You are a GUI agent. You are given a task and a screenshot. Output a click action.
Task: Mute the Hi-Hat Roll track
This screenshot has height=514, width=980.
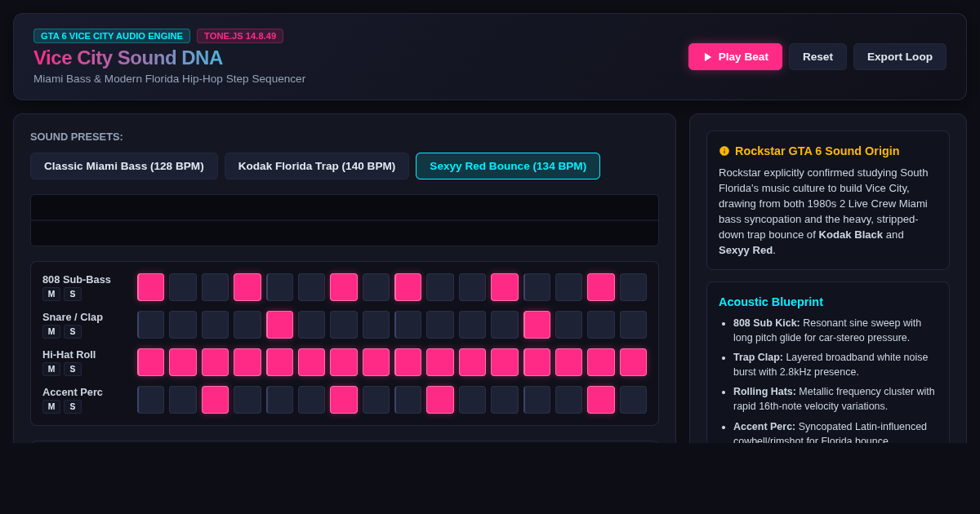click(x=51, y=369)
